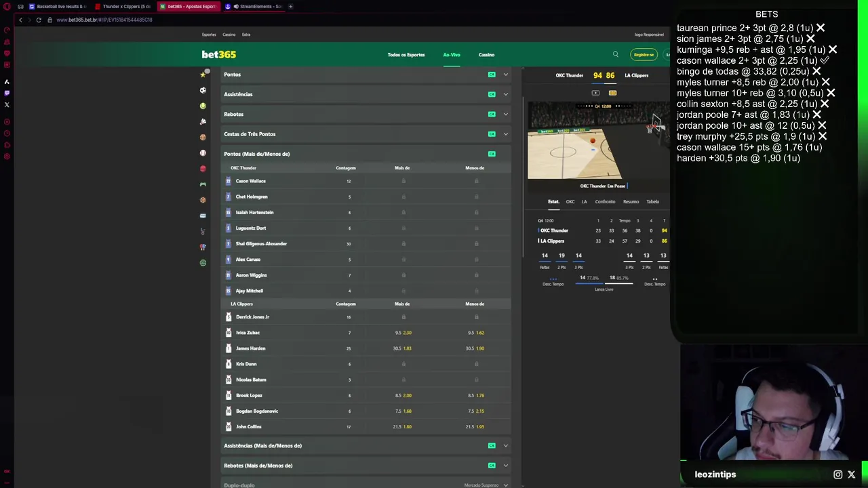Image resolution: width=868 pixels, height=488 pixels.
Task: Bet Brook Lopez Menos de 8.5 at 1.76
Action: [475, 395]
